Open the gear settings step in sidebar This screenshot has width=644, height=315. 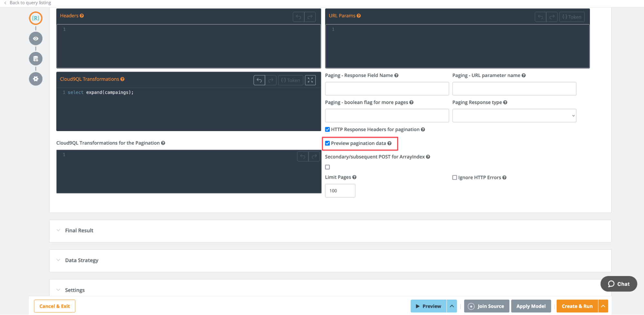[x=35, y=79]
